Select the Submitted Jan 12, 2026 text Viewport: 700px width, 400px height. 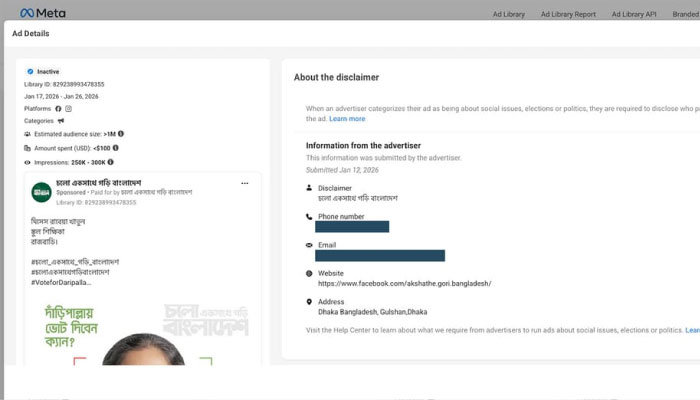[342, 170]
